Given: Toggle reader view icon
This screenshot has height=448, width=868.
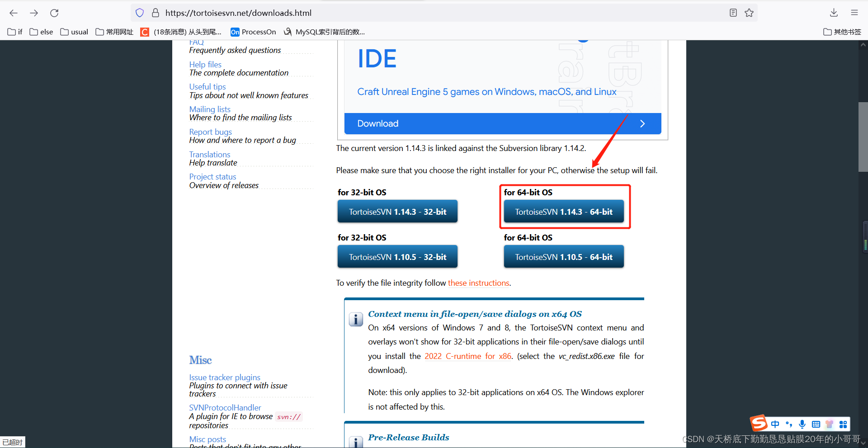Looking at the screenshot, I should [x=733, y=13].
